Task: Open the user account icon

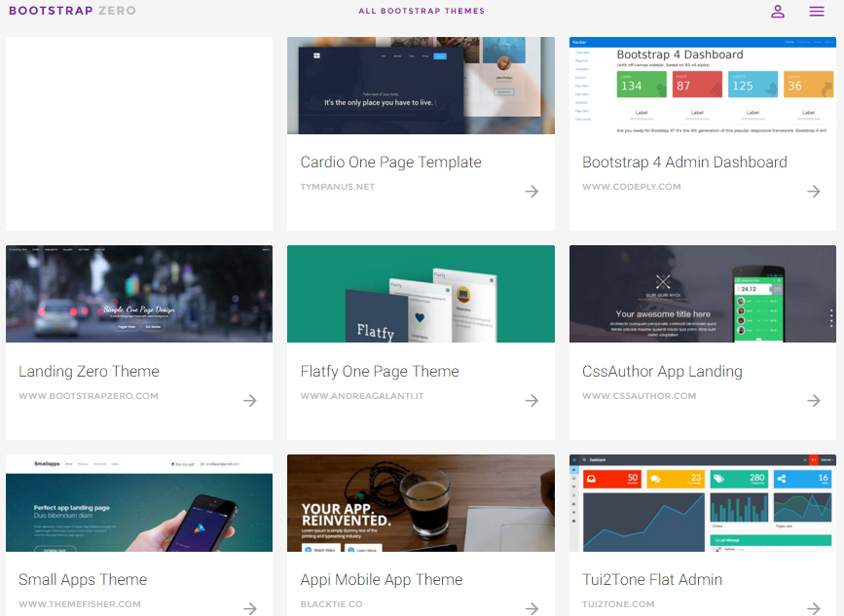Action: tap(777, 12)
